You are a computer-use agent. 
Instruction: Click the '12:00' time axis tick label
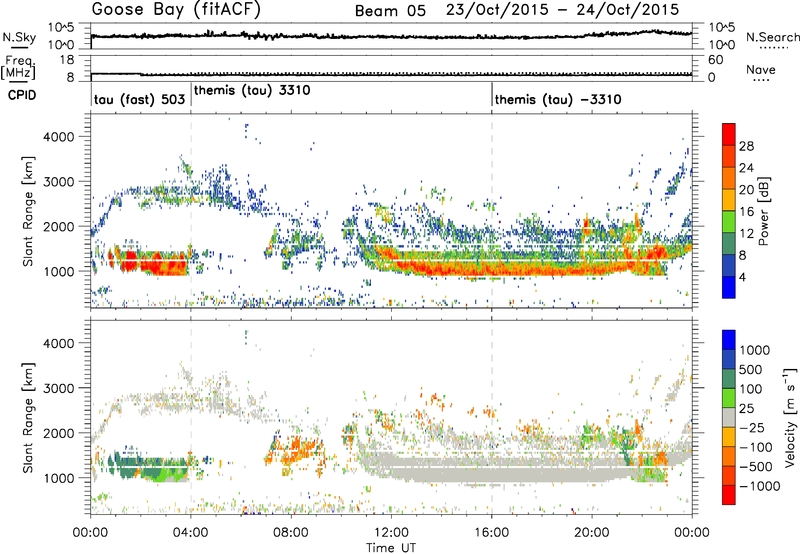pos(391,533)
